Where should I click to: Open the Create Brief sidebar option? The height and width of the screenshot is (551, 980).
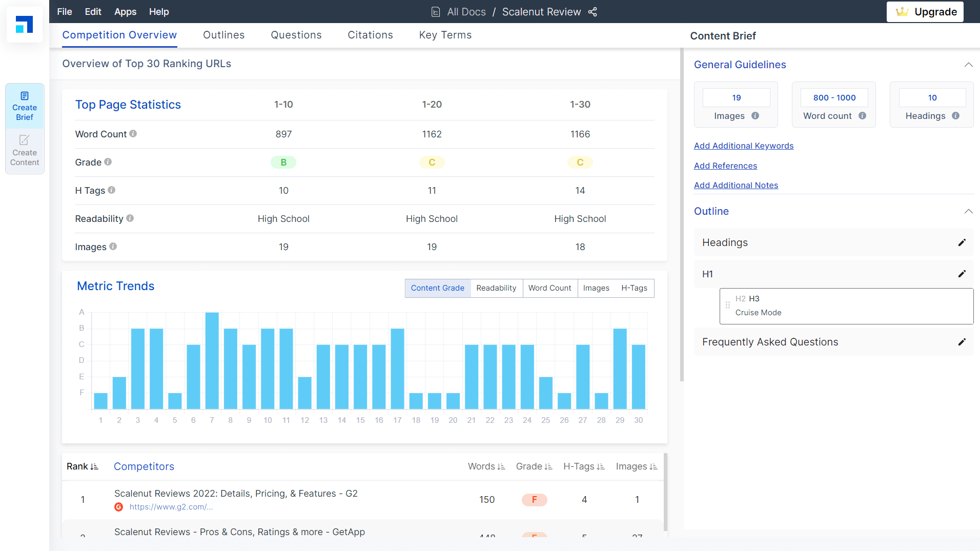25,106
